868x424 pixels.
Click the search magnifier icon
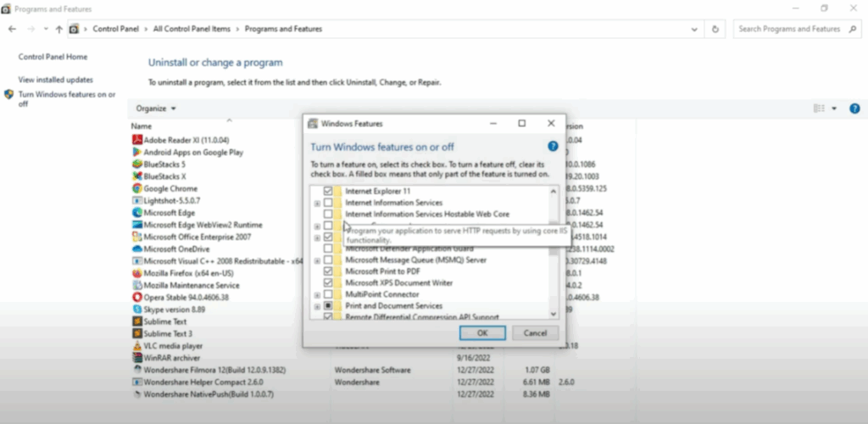pos(853,29)
